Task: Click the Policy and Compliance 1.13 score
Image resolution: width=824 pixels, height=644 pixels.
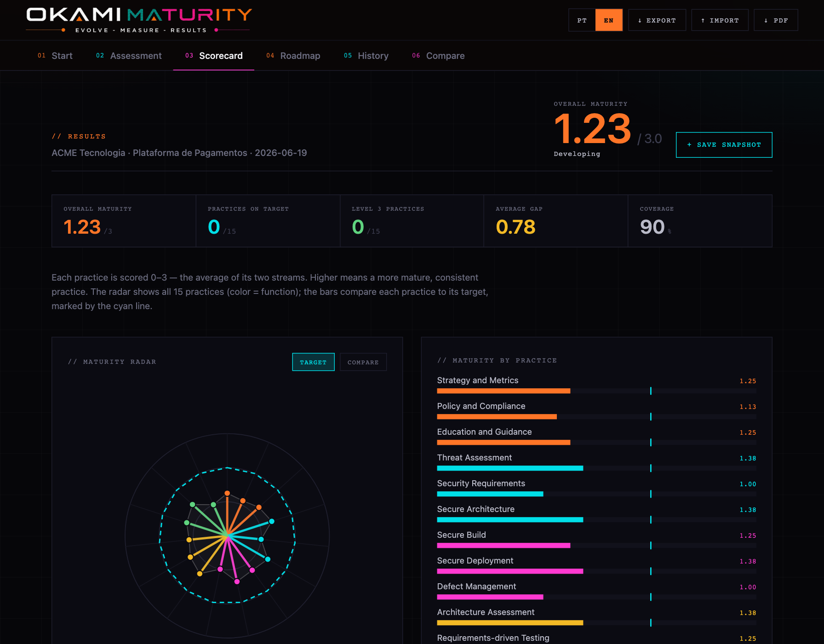Action: 748,407
